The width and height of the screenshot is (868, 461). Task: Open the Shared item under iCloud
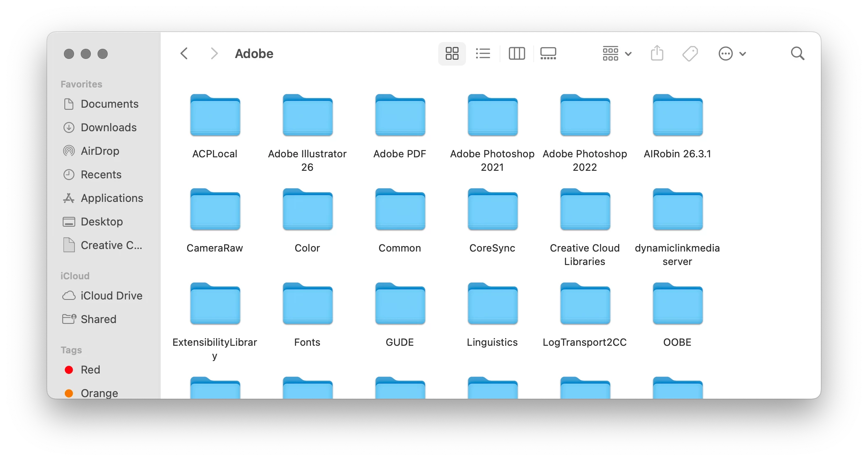tap(98, 319)
